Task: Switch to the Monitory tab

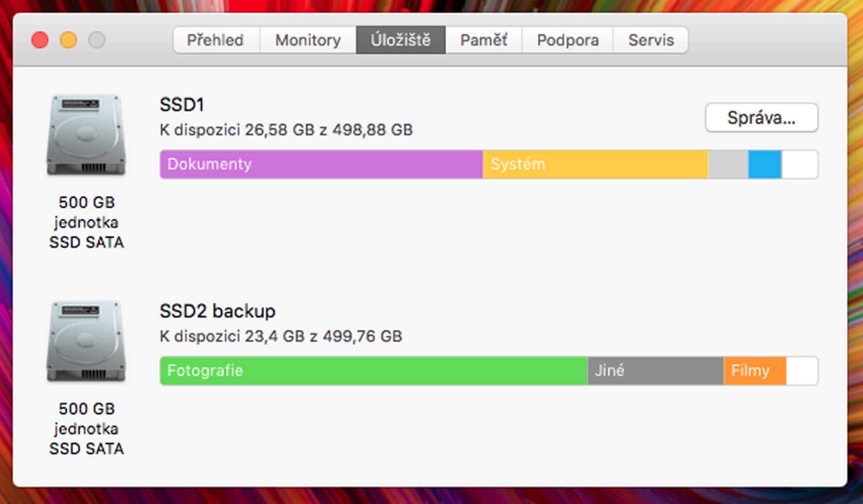Action: point(308,40)
